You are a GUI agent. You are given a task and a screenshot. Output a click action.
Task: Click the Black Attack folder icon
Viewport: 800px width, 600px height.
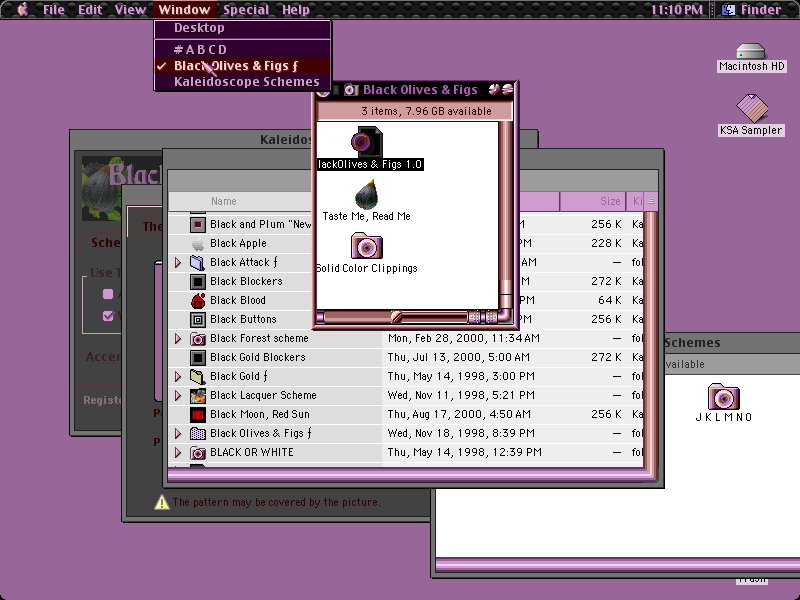click(198, 262)
